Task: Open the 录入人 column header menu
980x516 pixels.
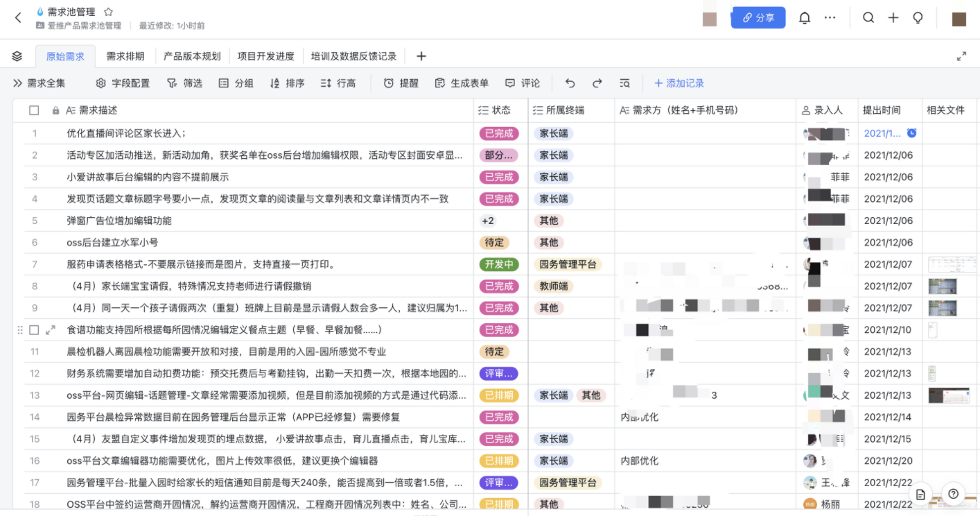Action: [827, 110]
